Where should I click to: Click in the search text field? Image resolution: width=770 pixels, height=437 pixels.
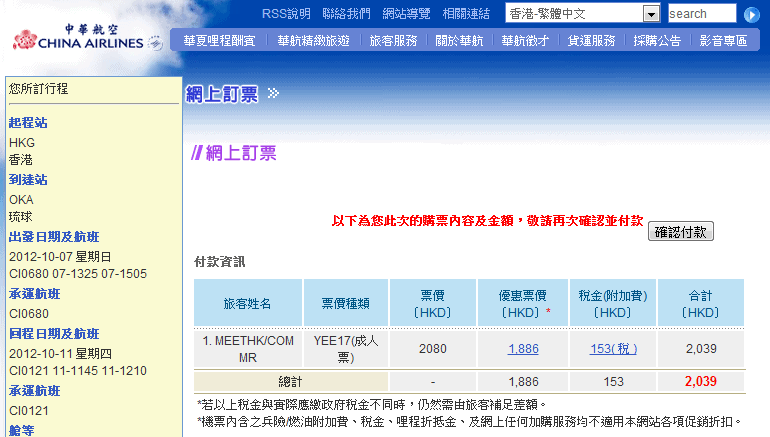(x=701, y=14)
